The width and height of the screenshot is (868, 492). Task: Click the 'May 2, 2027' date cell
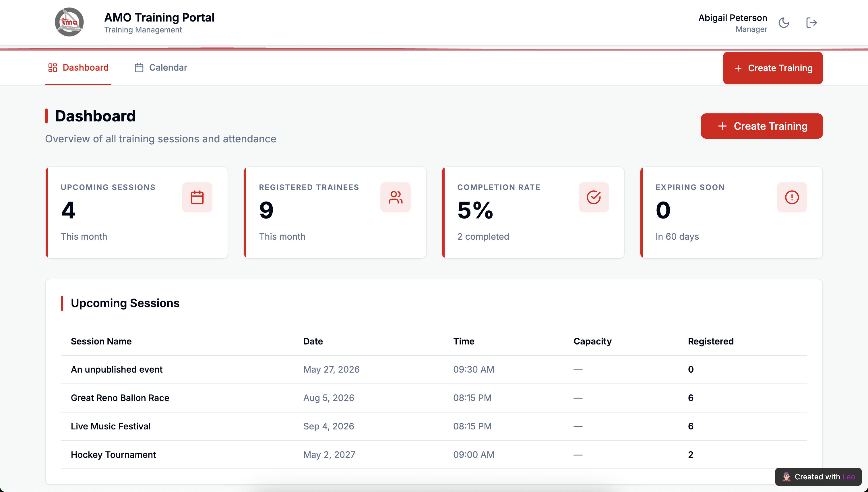tap(329, 454)
